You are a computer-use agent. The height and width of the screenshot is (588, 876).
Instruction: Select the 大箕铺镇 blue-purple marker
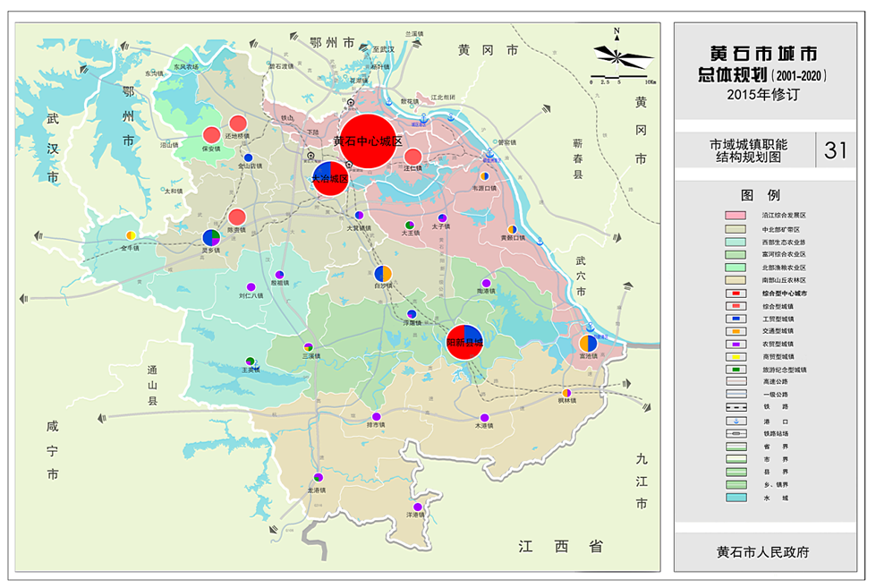(359, 215)
